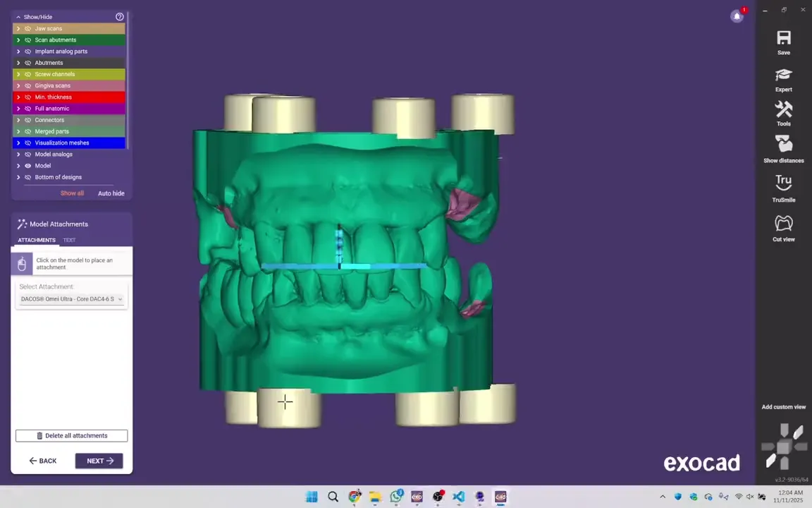The width and height of the screenshot is (812, 508).
Task: Open File Explorer from the taskbar
Action: [375, 497]
